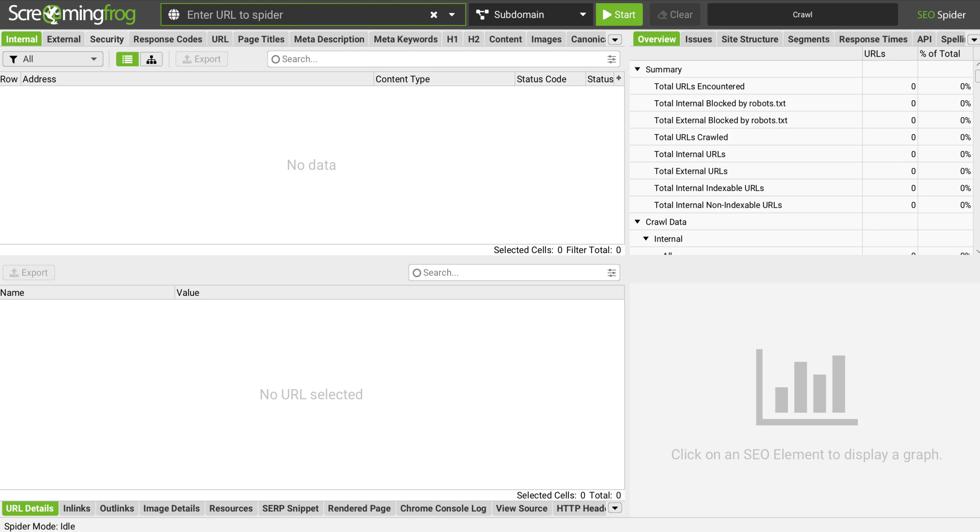Open the Image Details bottom tab
Viewport: 980px width, 532px height.
click(171, 508)
